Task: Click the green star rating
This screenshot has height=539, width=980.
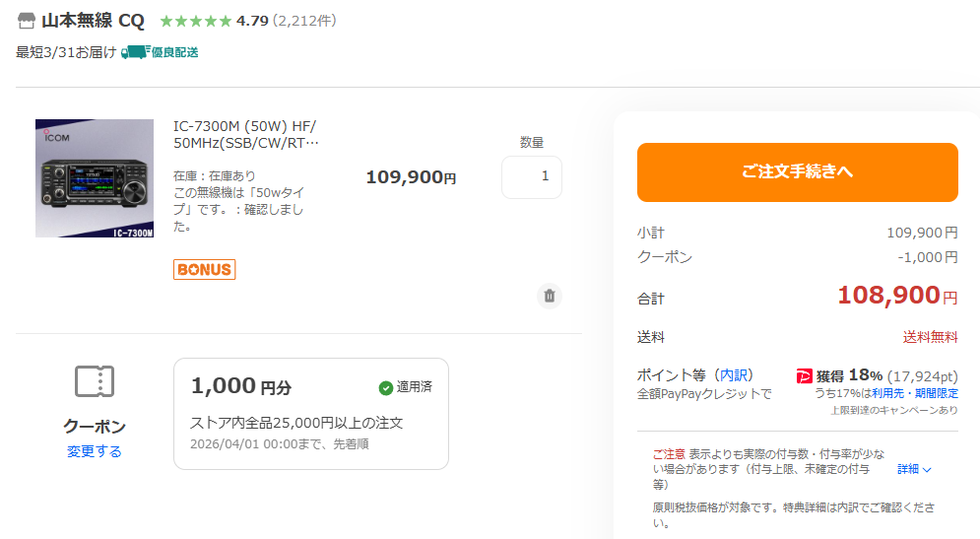Action: [195, 21]
